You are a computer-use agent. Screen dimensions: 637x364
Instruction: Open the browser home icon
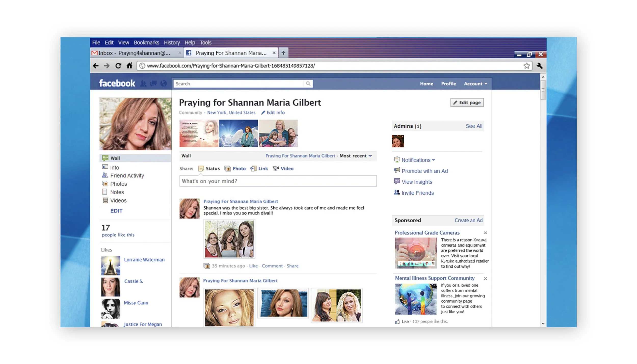129,65
